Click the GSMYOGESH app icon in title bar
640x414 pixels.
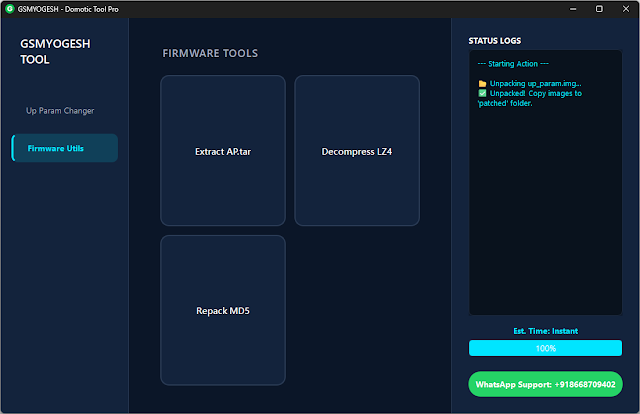(x=10, y=8)
